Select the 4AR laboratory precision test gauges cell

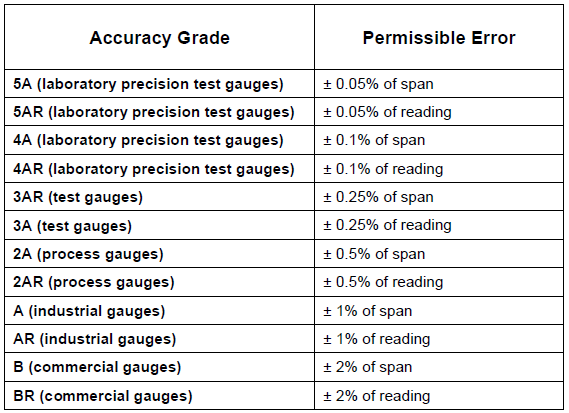[x=159, y=169]
